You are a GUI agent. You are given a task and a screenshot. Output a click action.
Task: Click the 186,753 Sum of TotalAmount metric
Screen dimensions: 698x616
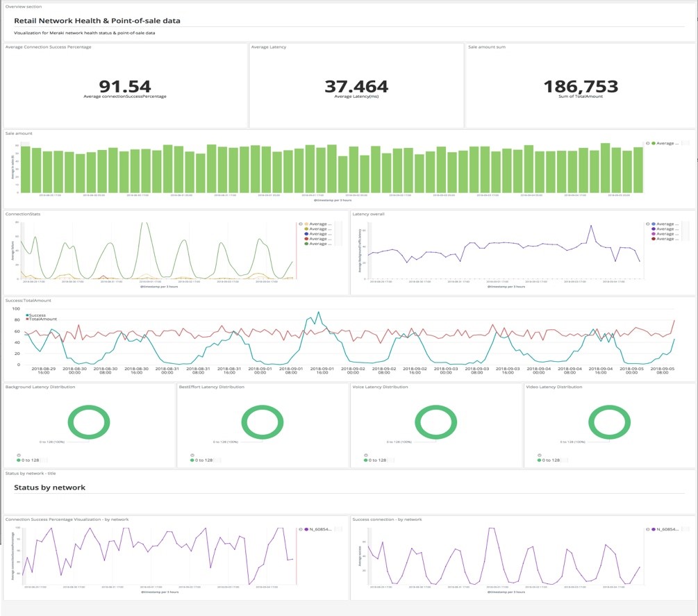point(580,87)
